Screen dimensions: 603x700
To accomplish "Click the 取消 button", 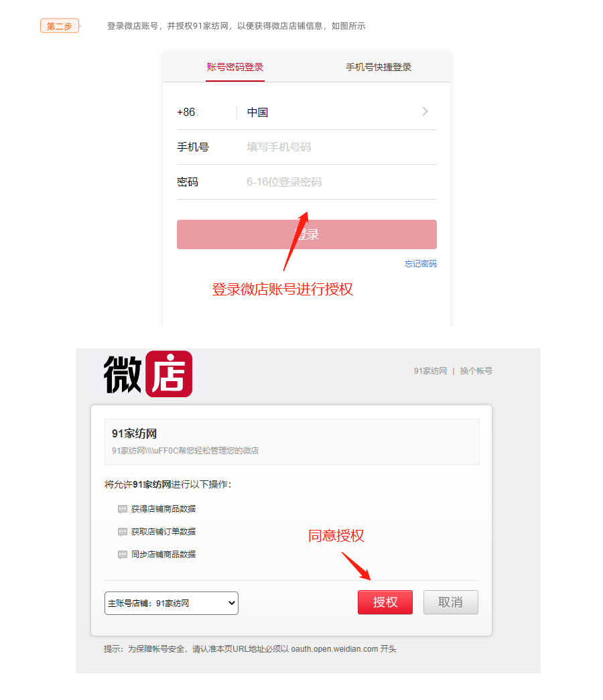I will coord(451,602).
